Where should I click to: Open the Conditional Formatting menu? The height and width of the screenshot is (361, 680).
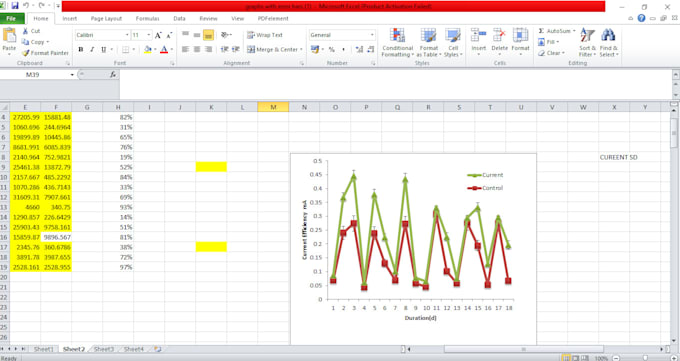click(397, 43)
